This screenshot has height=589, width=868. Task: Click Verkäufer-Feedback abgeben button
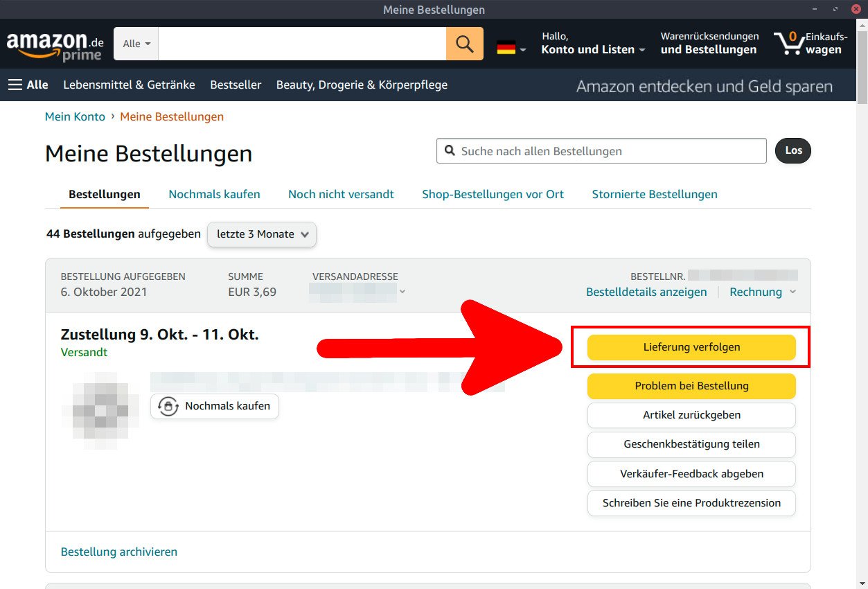point(691,474)
